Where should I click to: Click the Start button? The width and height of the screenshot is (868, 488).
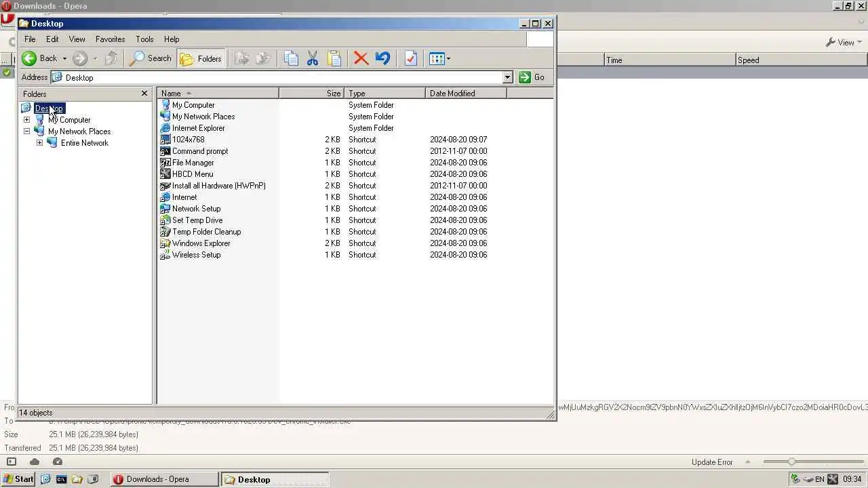coord(18,479)
